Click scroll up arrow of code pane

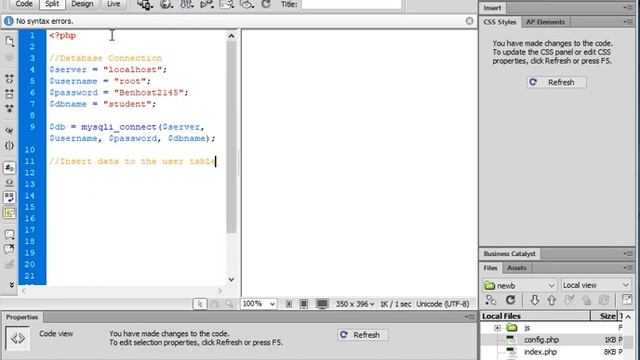(x=231, y=36)
